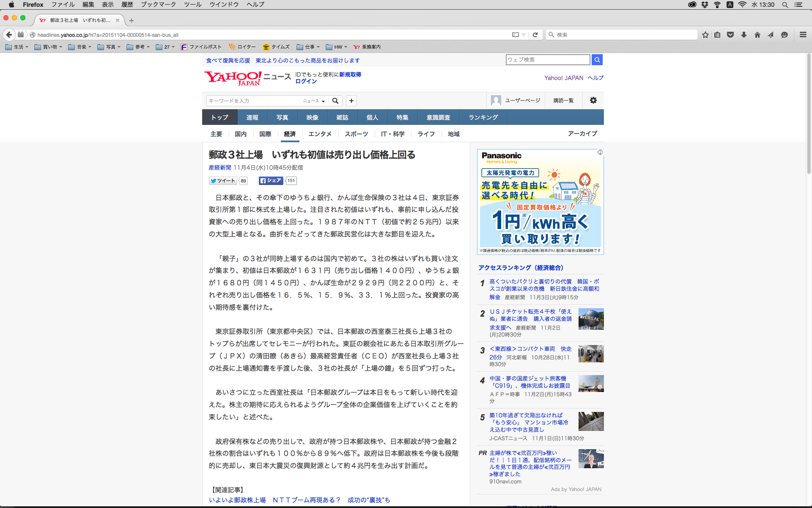812x508 pixels.
Task: Select the IT・科学 category tab
Action: [x=392, y=134]
